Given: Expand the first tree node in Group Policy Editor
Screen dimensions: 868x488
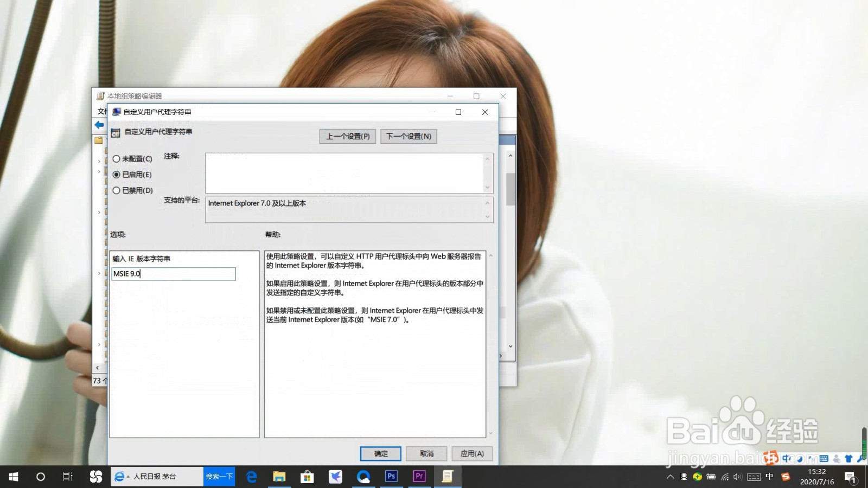Looking at the screenshot, I should click(99, 161).
